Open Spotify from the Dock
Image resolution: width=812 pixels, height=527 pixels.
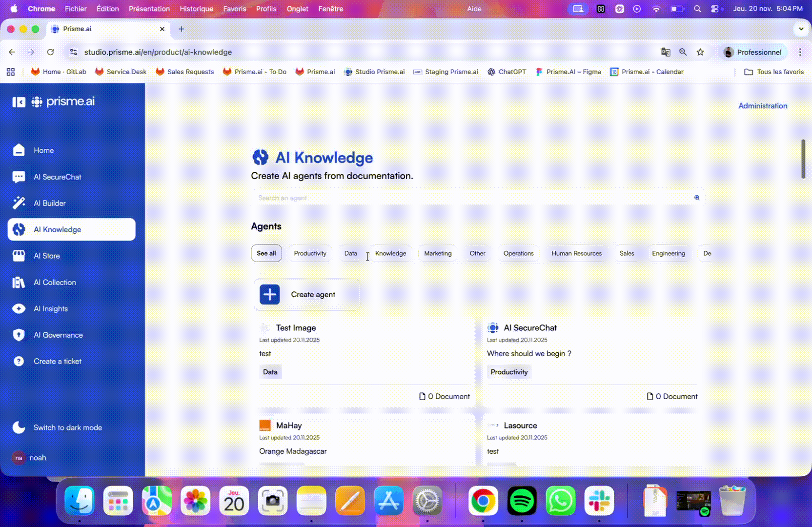point(522,501)
